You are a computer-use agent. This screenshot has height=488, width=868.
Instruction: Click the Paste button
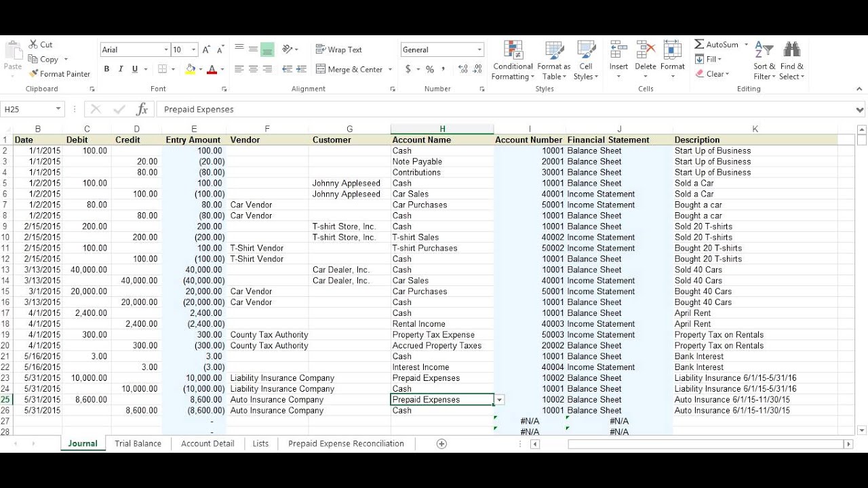pos(13,56)
